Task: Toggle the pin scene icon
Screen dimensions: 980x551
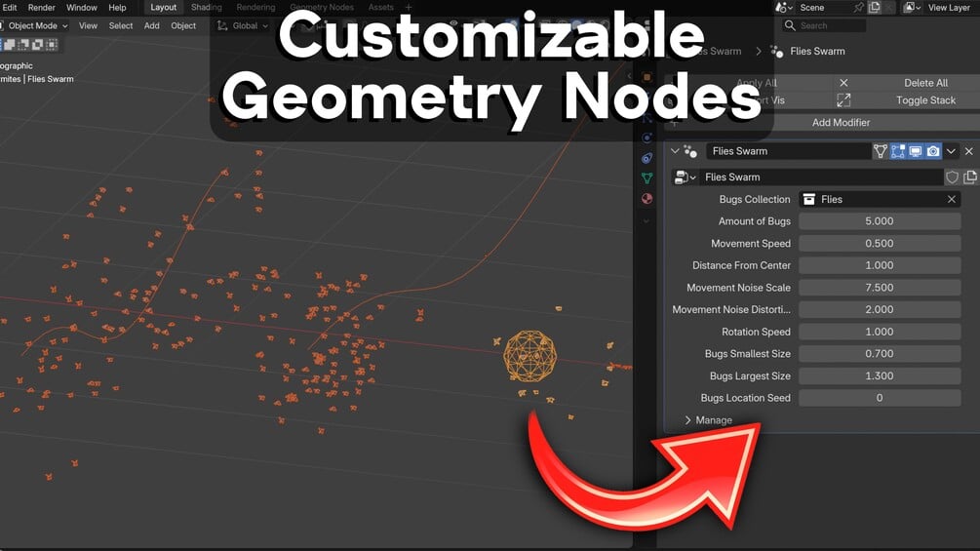Action: [x=859, y=8]
